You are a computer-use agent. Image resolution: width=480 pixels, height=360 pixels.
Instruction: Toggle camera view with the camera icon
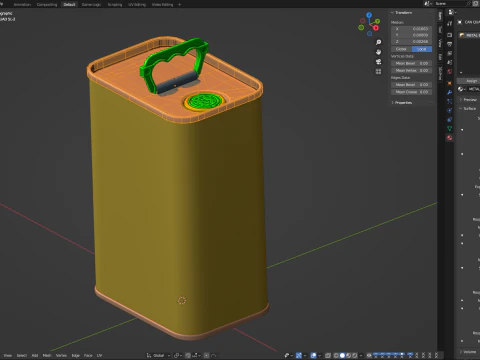[378, 62]
